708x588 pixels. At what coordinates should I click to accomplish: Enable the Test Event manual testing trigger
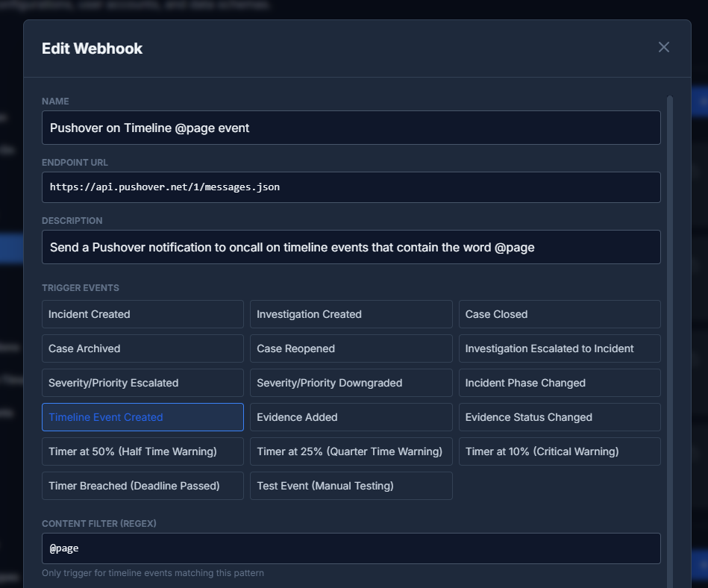(351, 486)
